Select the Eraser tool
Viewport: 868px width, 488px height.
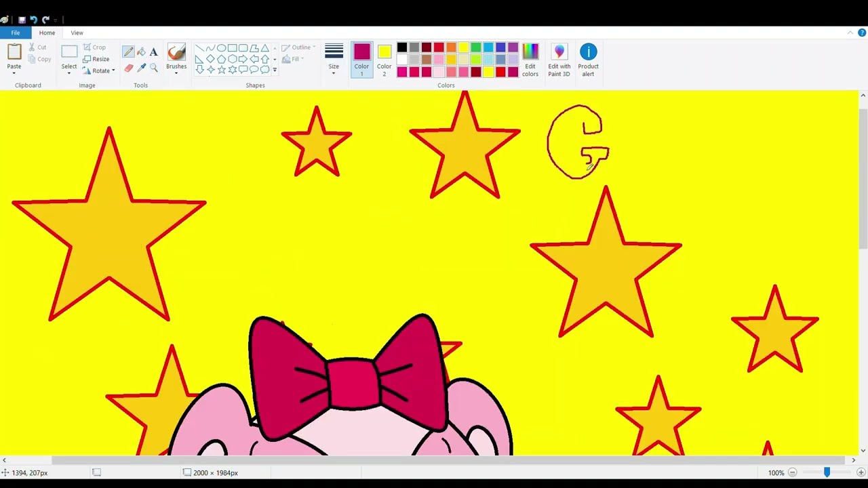tap(128, 68)
